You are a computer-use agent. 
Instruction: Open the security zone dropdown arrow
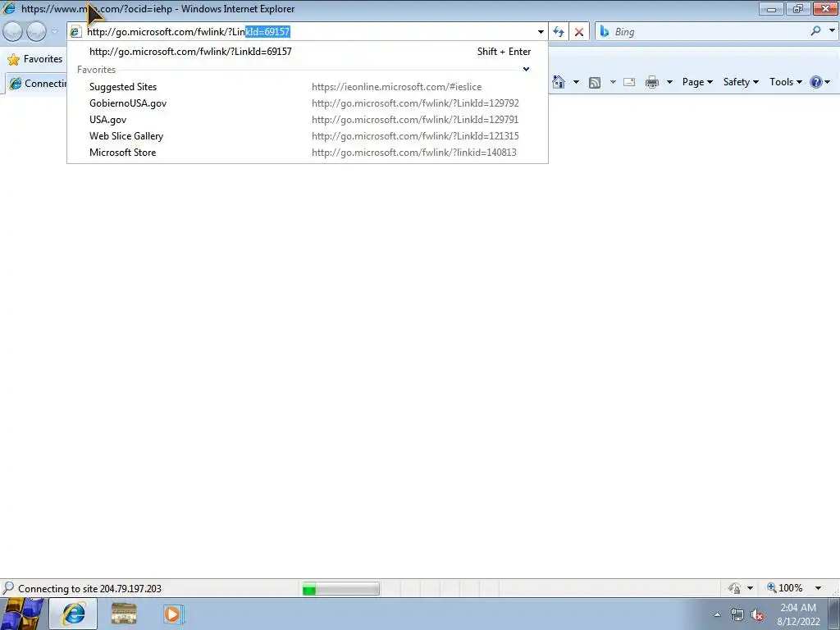click(750, 588)
